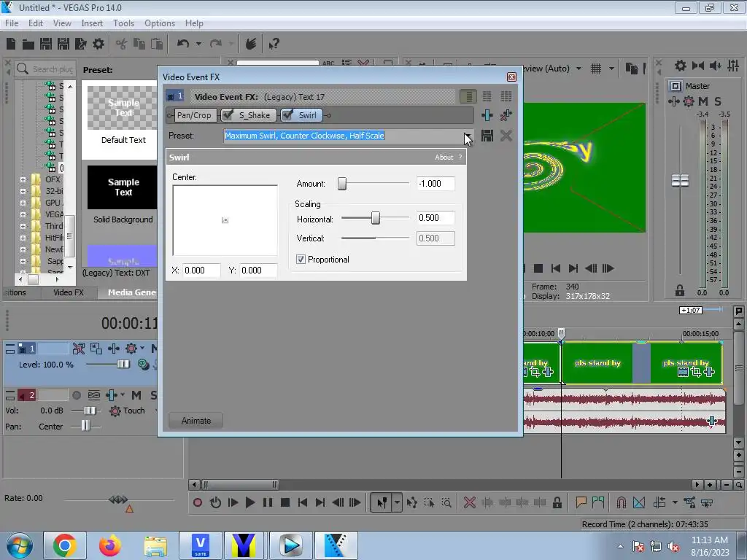Image resolution: width=747 pixels, height=560 pixels.
Task: Select the Envelope Edit tool
Action: 412,502
